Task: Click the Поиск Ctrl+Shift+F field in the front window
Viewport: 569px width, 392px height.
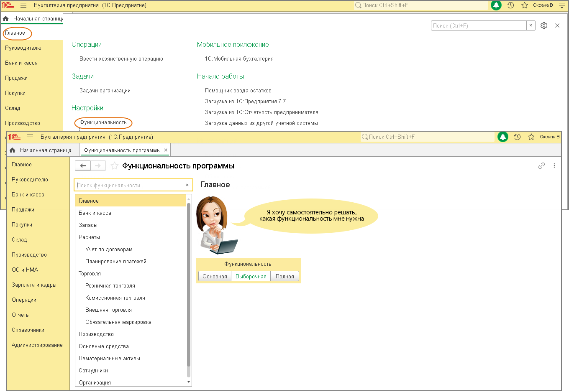Action: click(427, 137)
